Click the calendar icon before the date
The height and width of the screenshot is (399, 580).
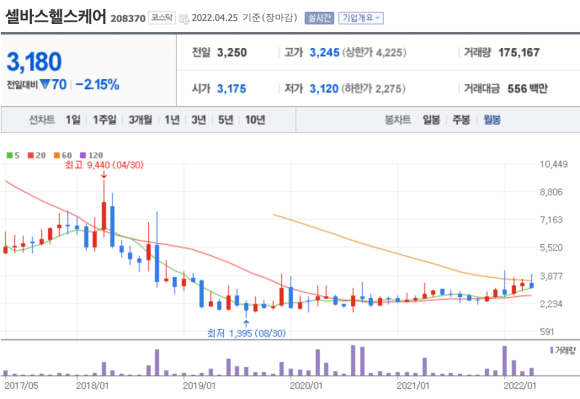click(x=184, y=19)
